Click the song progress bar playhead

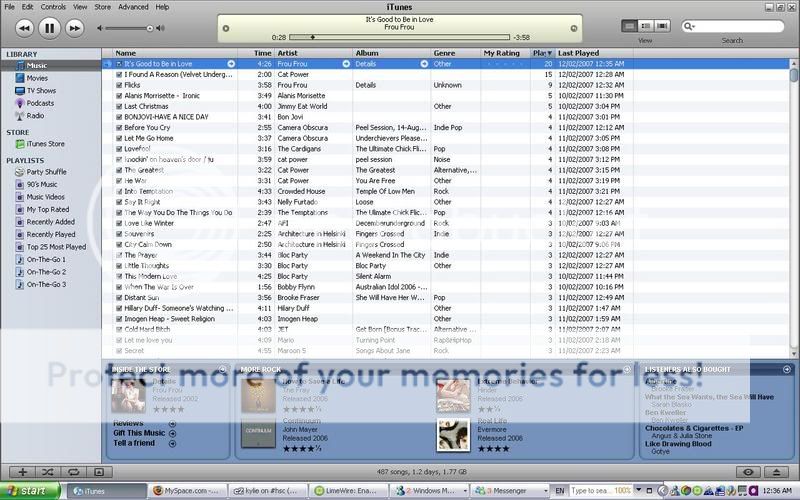(312, 37)
